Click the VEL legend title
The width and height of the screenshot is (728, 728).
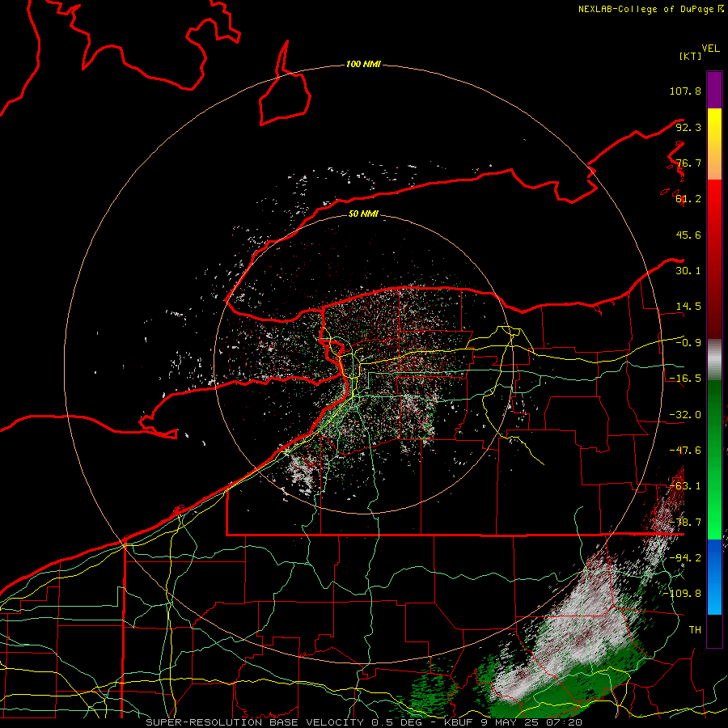point(711,49)
